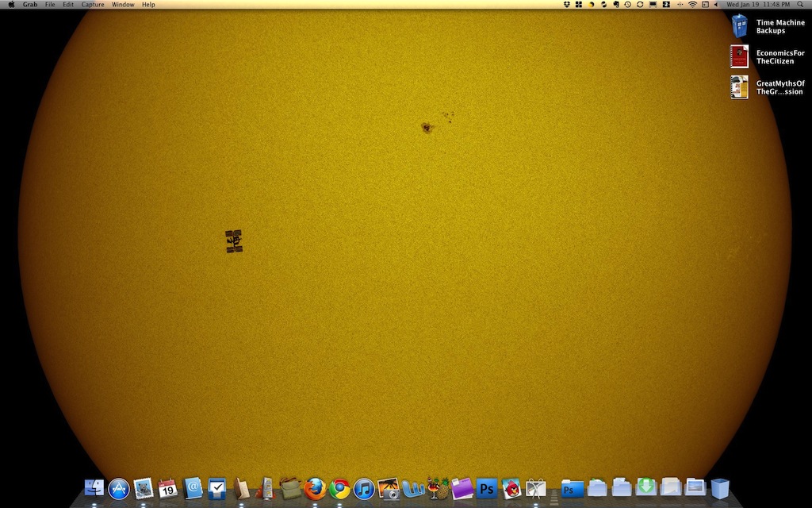The height and width of the screenshot is (508, 812).
Task: Open iPhoto from the Dock
Action: point(389,488)
